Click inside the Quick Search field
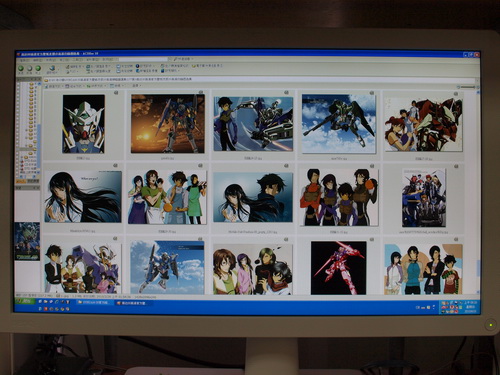500x375 pixels. click(x=143, y=59)
